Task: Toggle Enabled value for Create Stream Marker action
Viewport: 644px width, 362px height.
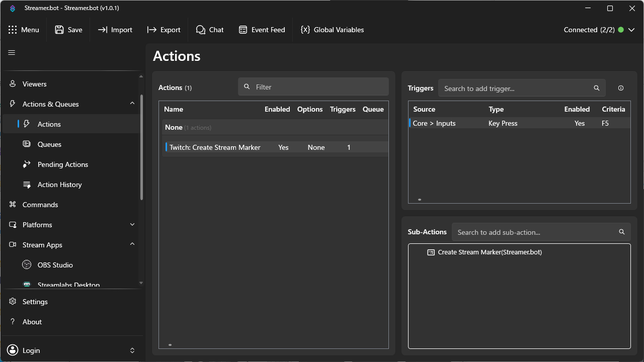Action: pyautogui.click(x=283, y=147)
